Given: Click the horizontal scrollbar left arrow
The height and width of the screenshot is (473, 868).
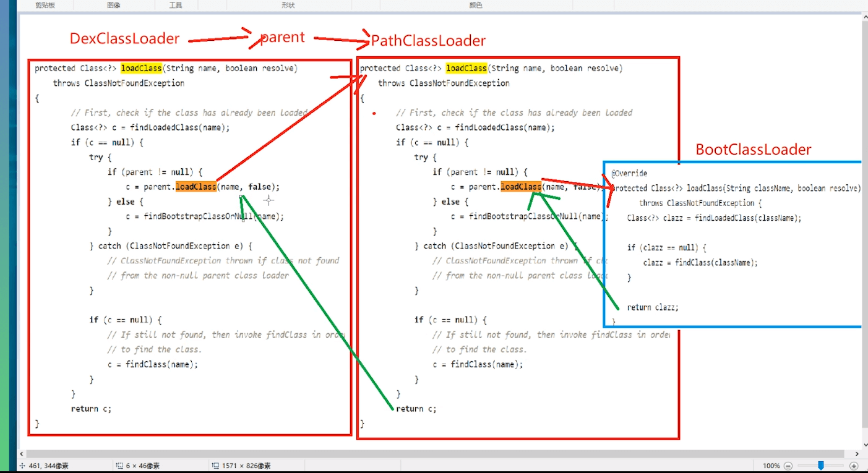Looking at the screenshot, I should pyautogui.click(x=22, y=454).
